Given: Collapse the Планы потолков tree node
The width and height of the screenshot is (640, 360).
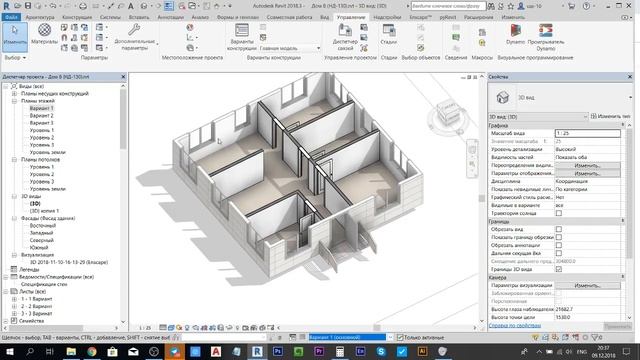Looking at the screenshot, I should click(14, 160).
